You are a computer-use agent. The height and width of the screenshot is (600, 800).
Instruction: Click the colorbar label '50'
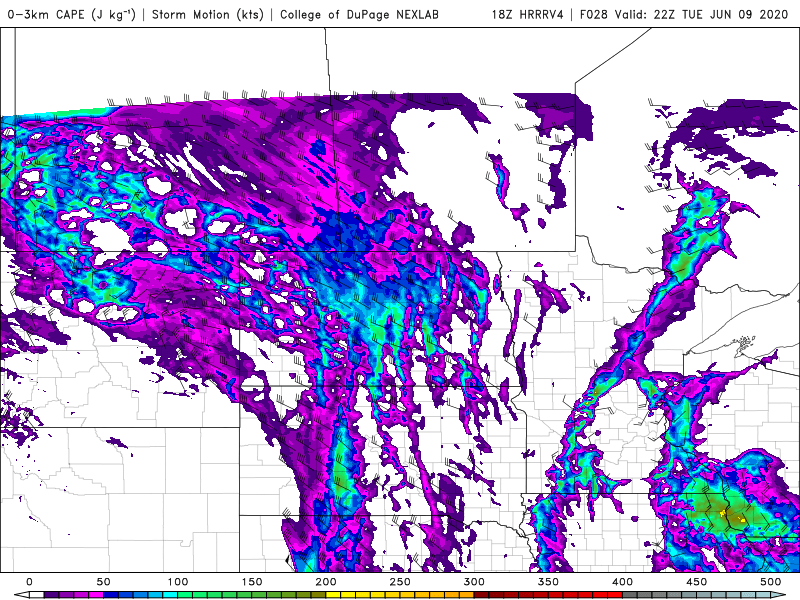click(103, 582)
